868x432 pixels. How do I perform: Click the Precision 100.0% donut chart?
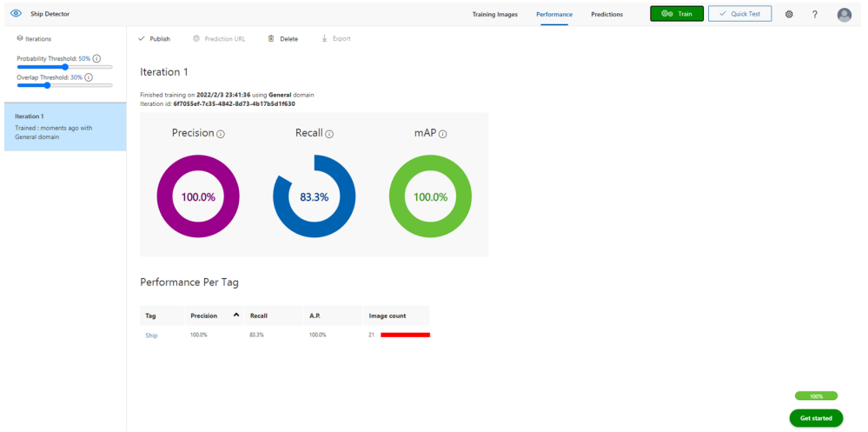[198, 196]
